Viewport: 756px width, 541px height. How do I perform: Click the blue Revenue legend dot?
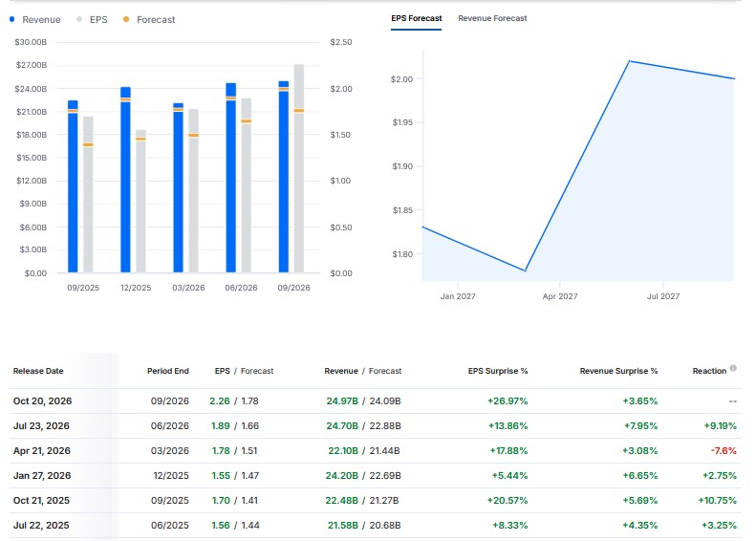click(x=12, y=19)
